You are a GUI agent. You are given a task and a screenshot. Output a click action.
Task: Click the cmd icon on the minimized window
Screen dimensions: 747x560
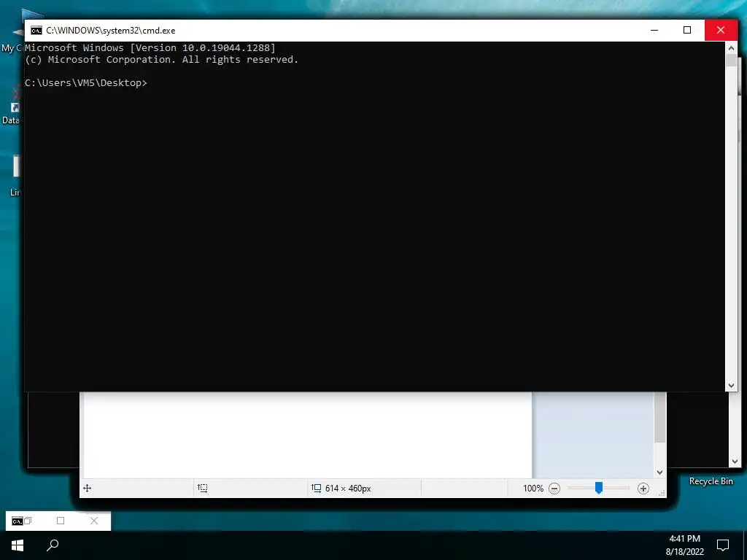(x=18, y=521)
